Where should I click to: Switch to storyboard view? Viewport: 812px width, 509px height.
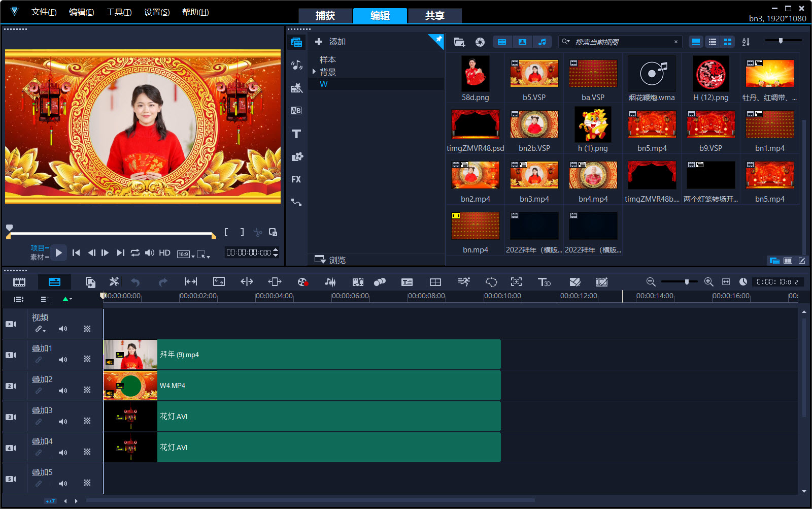[19, 282]
